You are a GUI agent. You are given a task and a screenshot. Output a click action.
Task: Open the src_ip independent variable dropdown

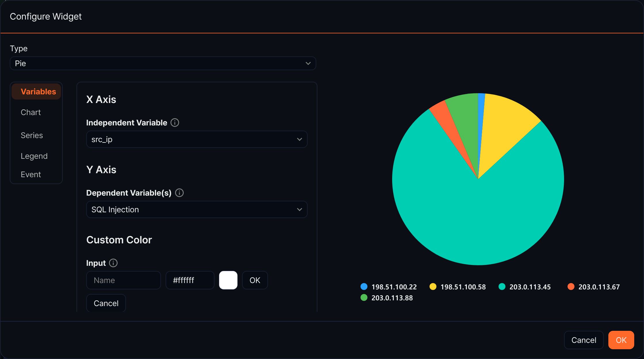[x=197, y=139]
